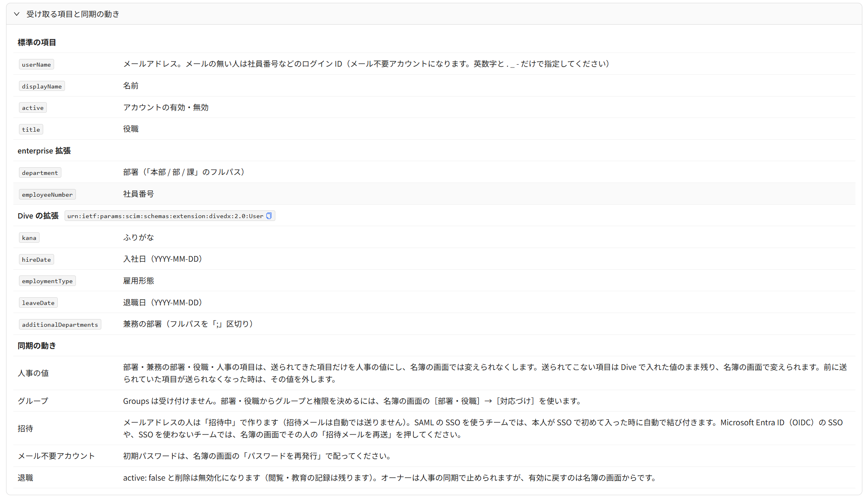Select the employmentType field code
868x498 pixels.
[x=47, y=281]
